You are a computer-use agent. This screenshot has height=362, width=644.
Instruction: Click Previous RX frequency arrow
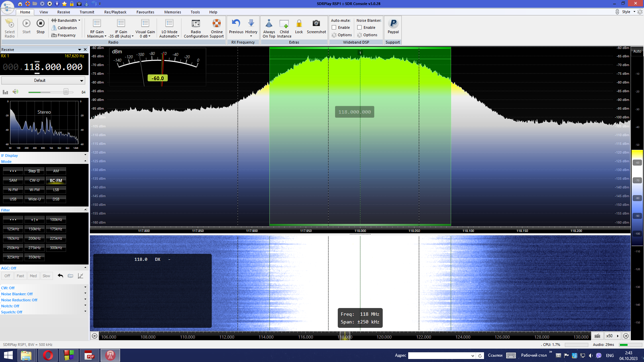coord(236,23)
